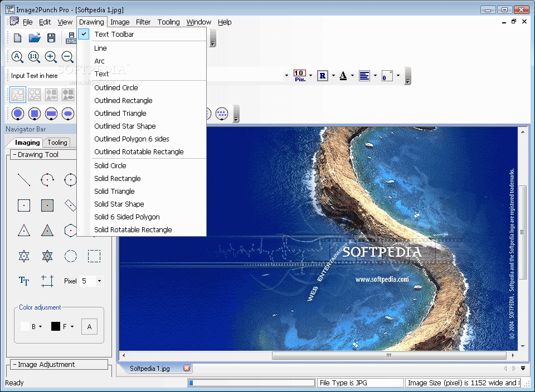Select the solid star drawing tool
The width and height of the screenshot is (535, 392).
pyautogui.click(x=47, y=256)
